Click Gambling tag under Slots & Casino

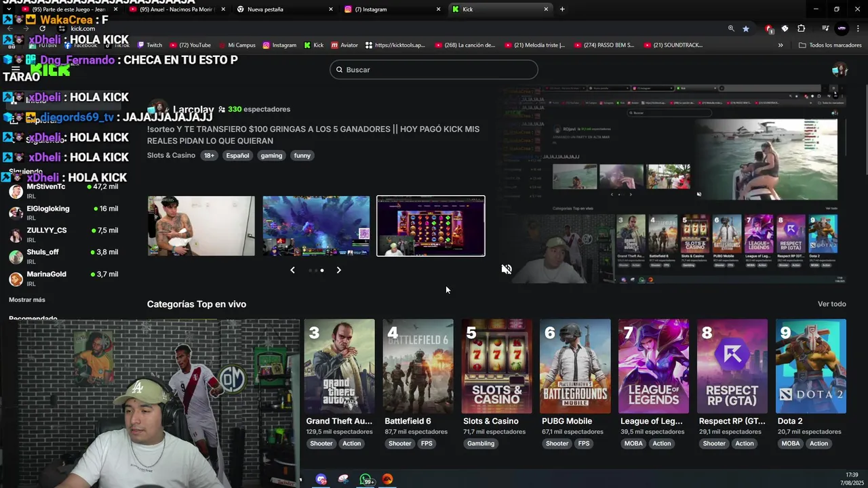[481, 443]
